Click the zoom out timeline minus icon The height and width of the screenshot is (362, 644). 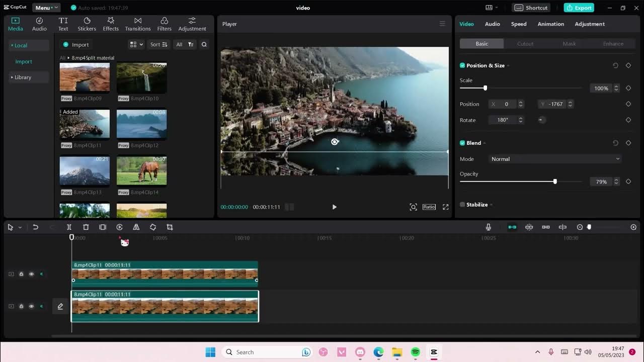coord(580,227)
